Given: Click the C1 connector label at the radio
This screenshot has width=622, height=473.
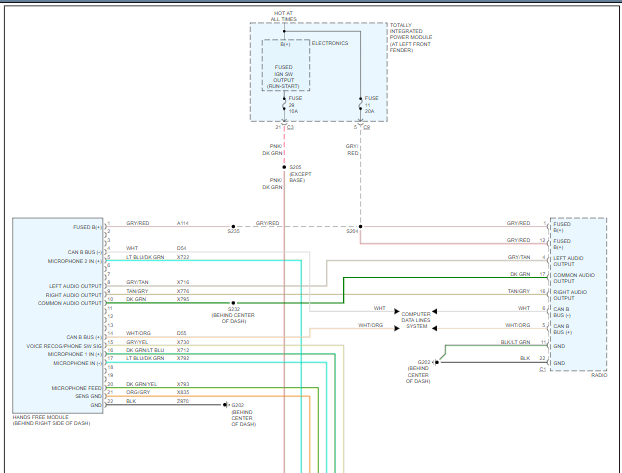Looking at the screenshot, I should click(544, 369).
